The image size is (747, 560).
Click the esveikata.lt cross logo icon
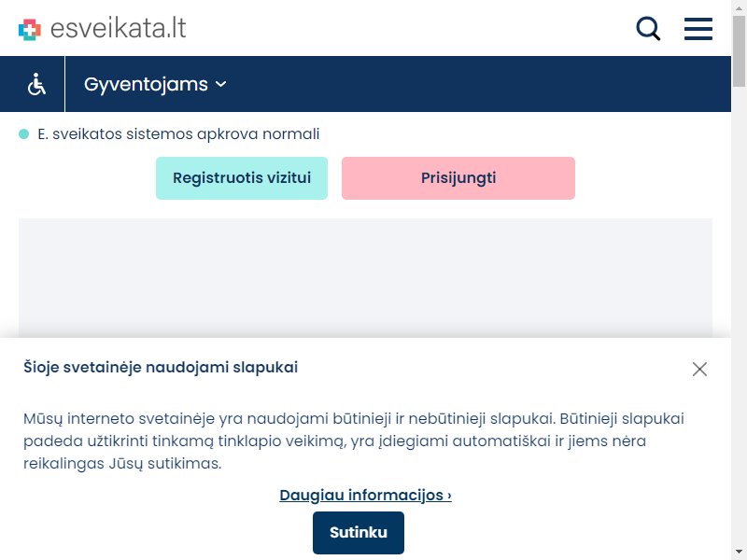click(30, 30)
